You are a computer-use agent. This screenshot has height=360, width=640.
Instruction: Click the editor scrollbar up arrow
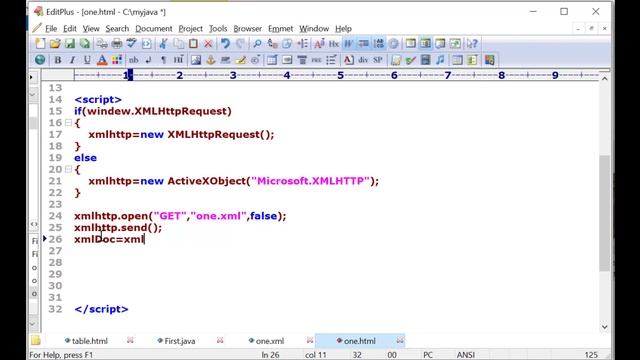point(604,78)
